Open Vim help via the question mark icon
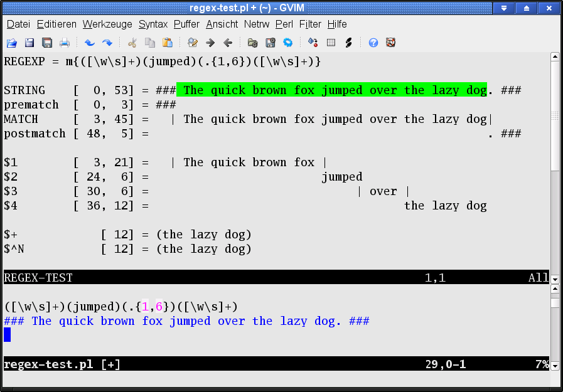This screenshot has height=392, width=563. [x=373, y=43]
